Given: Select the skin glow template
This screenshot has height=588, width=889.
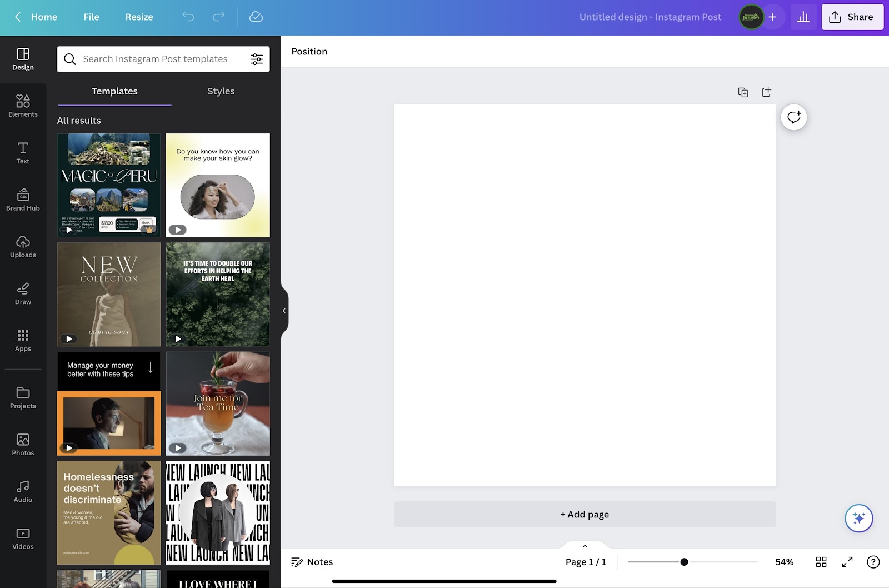Looking at the screenshot, I should click(218, 185).
